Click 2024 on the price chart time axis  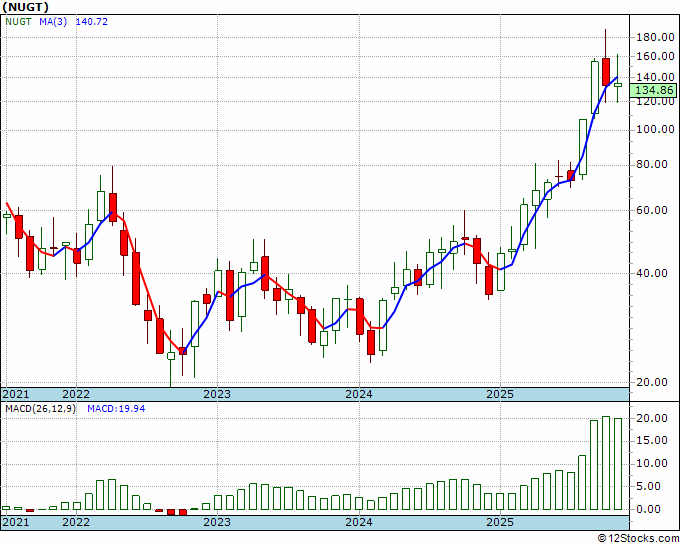359,394
